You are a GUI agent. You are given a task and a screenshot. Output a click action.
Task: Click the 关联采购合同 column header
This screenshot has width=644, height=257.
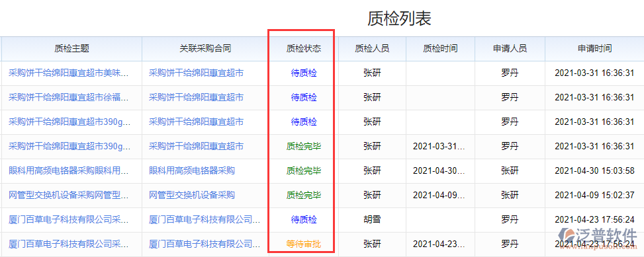point(205,48)
